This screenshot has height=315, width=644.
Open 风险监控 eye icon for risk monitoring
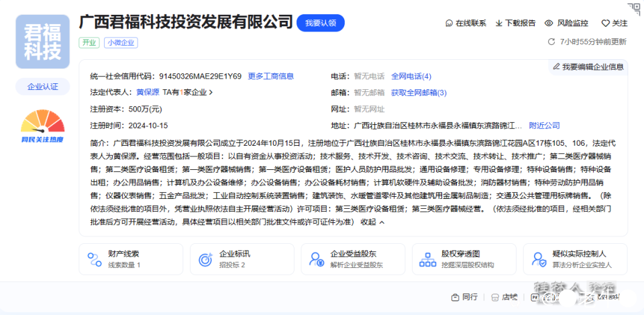tap(549, 23)
